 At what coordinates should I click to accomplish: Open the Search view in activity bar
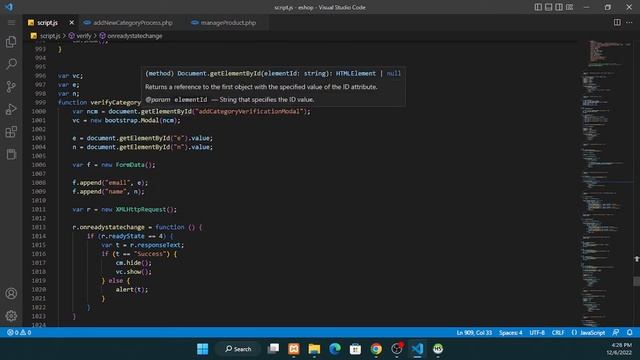coord(11,64)
